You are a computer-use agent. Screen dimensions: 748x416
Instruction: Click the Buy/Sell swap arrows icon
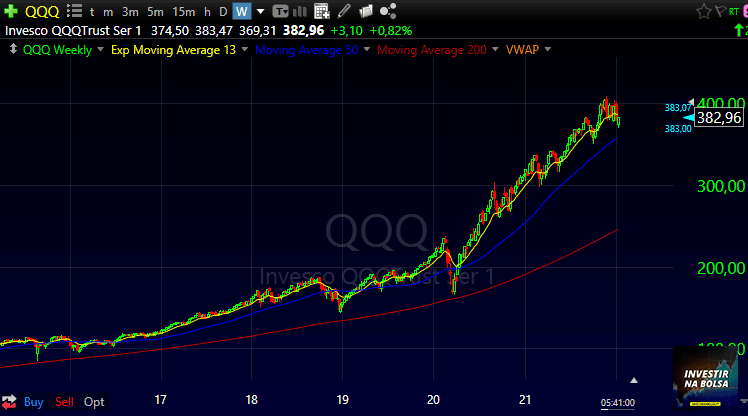tap(9, 402)
